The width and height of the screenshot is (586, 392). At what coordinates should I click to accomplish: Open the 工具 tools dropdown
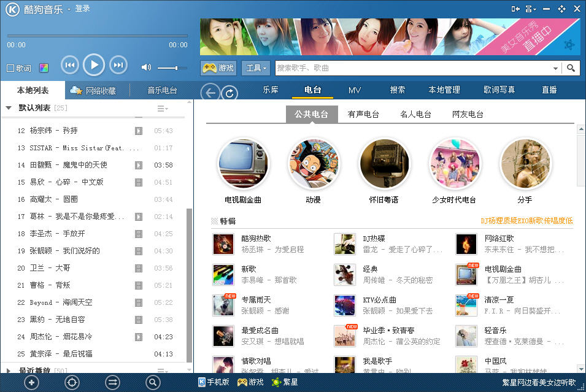point(256,68)
